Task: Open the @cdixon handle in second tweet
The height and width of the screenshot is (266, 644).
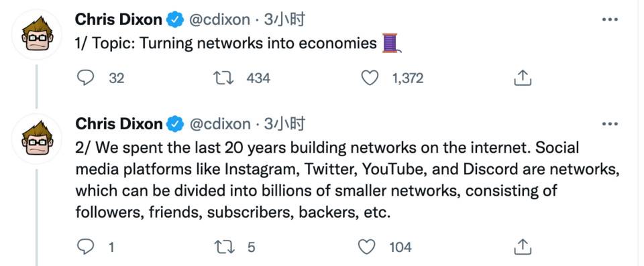Action: point(219,125)
